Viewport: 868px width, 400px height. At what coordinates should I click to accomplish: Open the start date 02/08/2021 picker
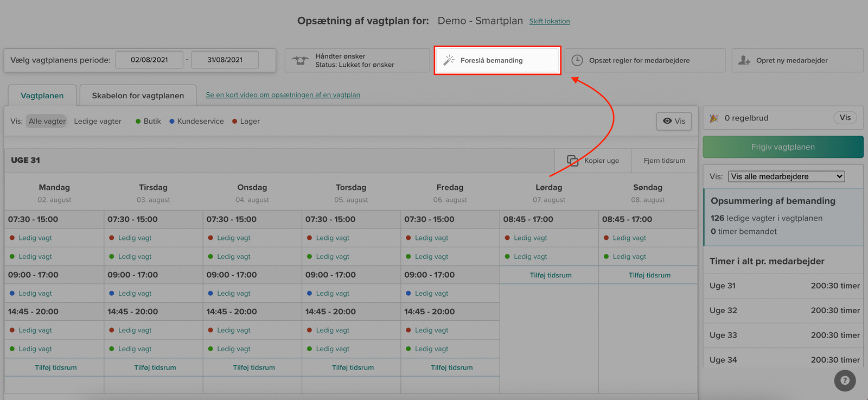coord(149,60)
